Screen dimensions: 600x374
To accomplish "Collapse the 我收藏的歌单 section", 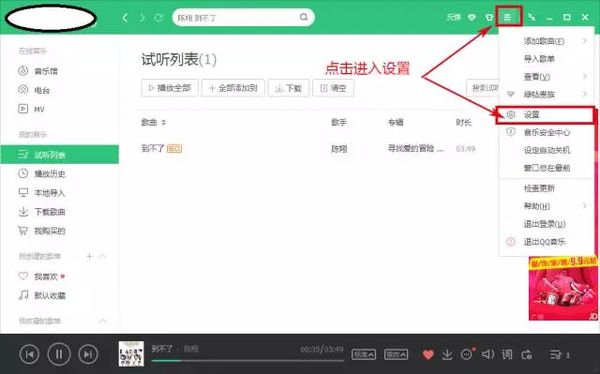I will (x=103, y=321).
